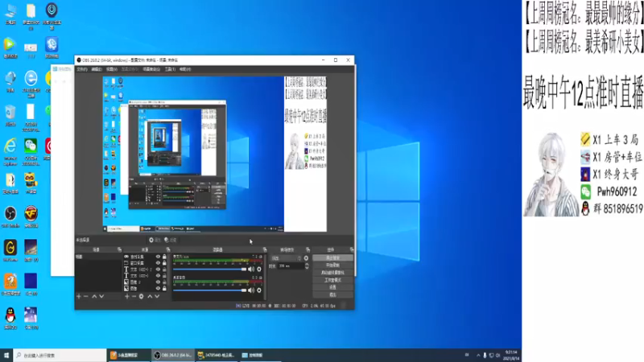Viewport: 644px width, 362px height.
Task: Increase transition duration with the up stepper
Action: [x=307, y=265]
